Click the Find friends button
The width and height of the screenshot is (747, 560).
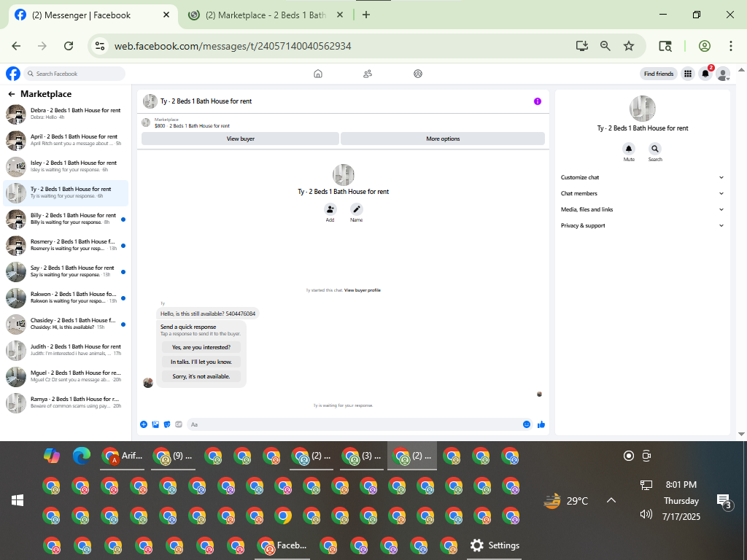pos(659,74)
